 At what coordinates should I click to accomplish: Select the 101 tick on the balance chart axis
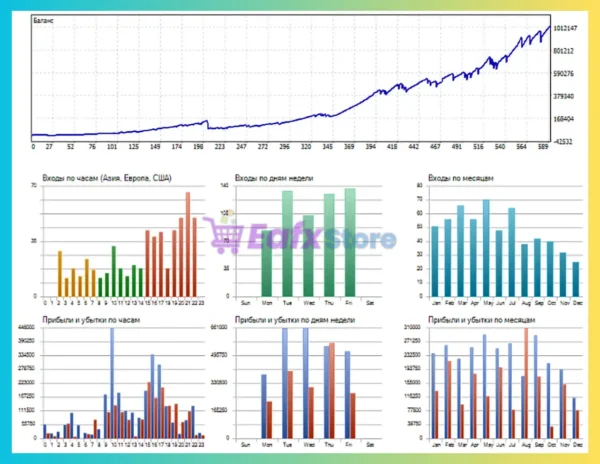point(112,147)
